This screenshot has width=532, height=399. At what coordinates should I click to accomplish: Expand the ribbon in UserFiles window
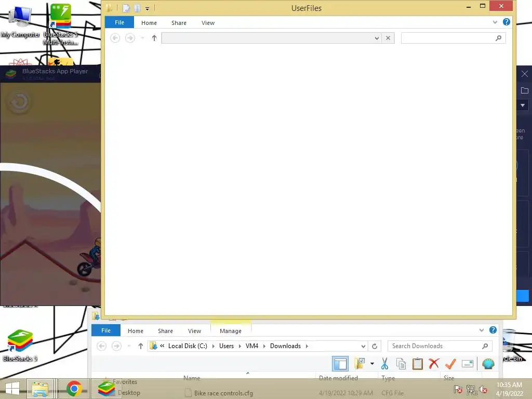(495, 22)
